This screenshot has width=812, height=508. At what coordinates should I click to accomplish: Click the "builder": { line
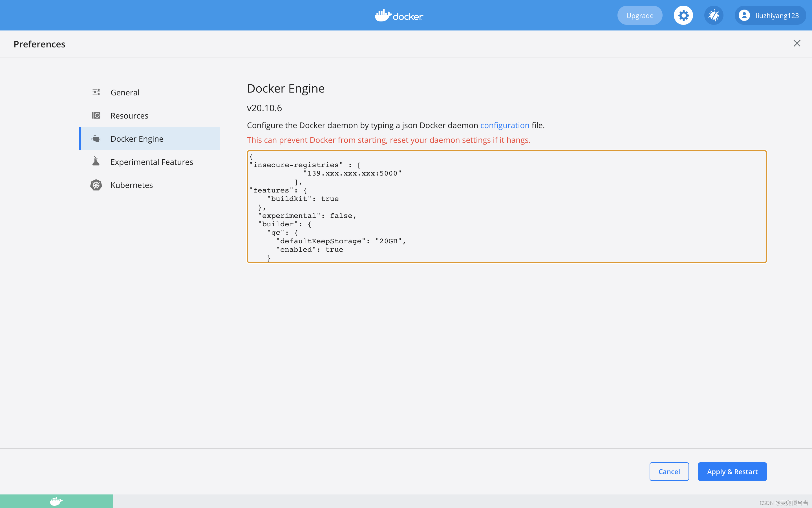click(285, 224)
